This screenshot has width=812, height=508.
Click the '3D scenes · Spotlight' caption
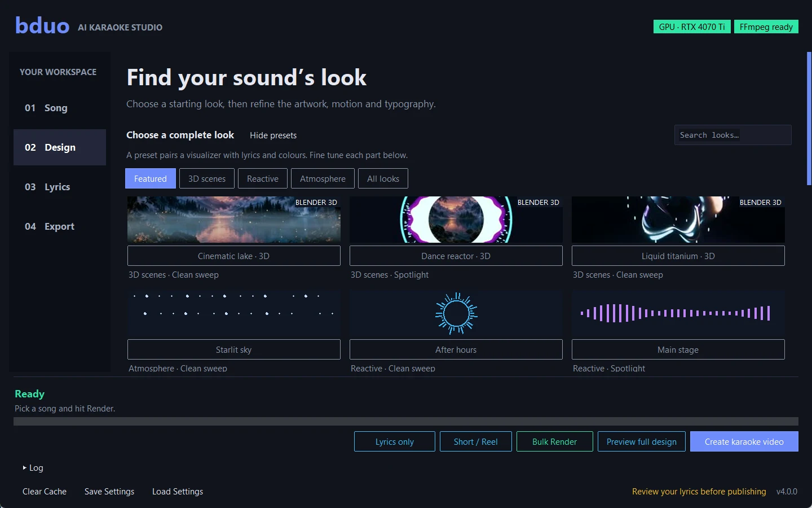pos(390,275)
